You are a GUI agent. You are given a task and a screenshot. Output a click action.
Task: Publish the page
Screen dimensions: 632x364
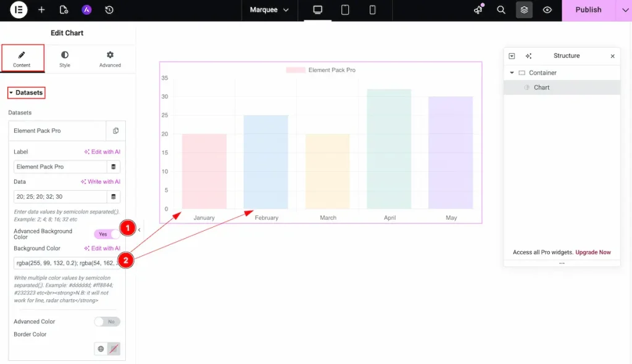pos(587,10)
